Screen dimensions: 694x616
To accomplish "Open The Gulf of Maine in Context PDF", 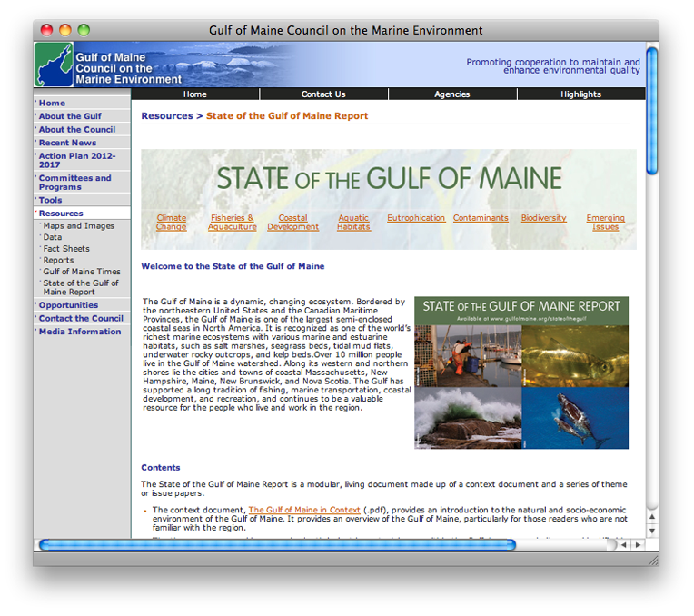I will [x=304, y=511].
